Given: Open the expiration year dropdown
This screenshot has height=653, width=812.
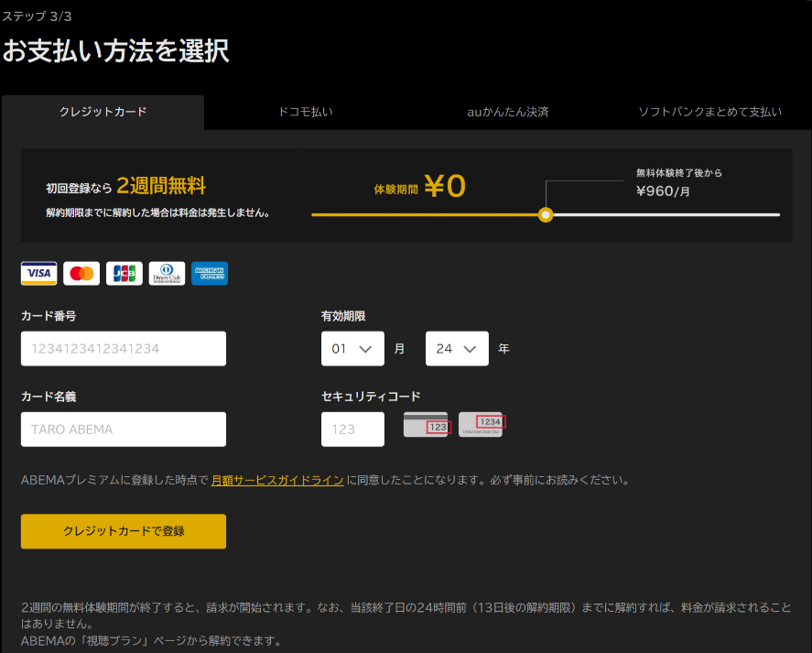Looking at the screenshot, I should click(x=457, y=349).
